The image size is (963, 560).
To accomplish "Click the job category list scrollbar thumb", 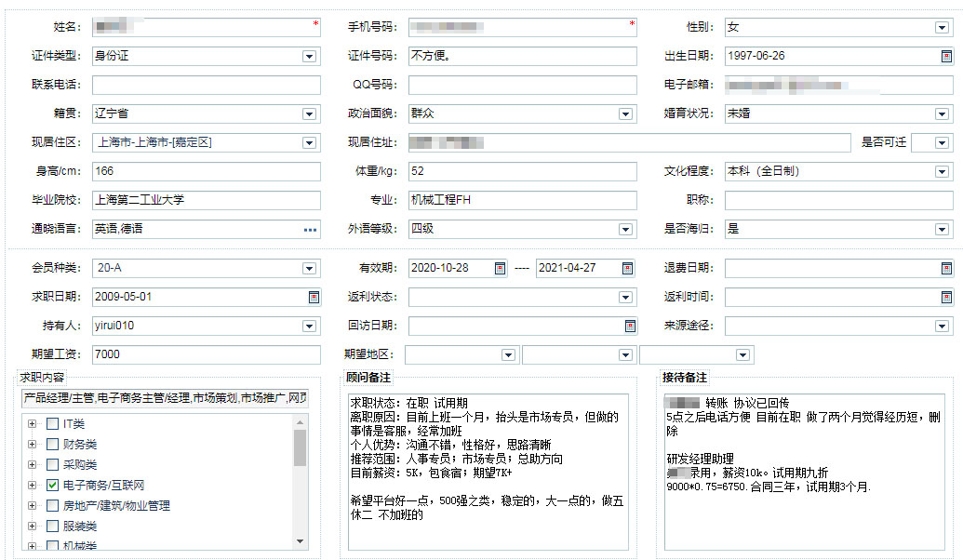I will [300, 447].
